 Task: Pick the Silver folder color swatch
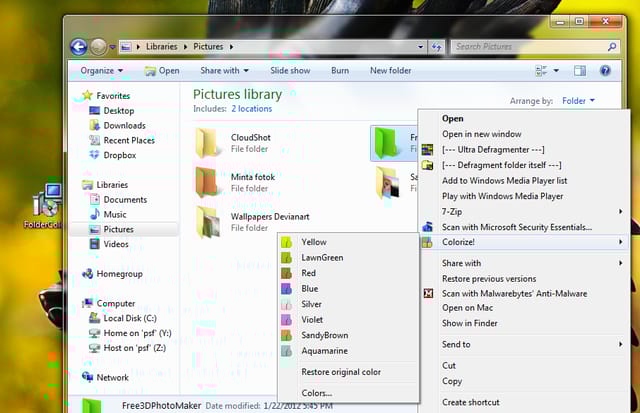point(287,304)
